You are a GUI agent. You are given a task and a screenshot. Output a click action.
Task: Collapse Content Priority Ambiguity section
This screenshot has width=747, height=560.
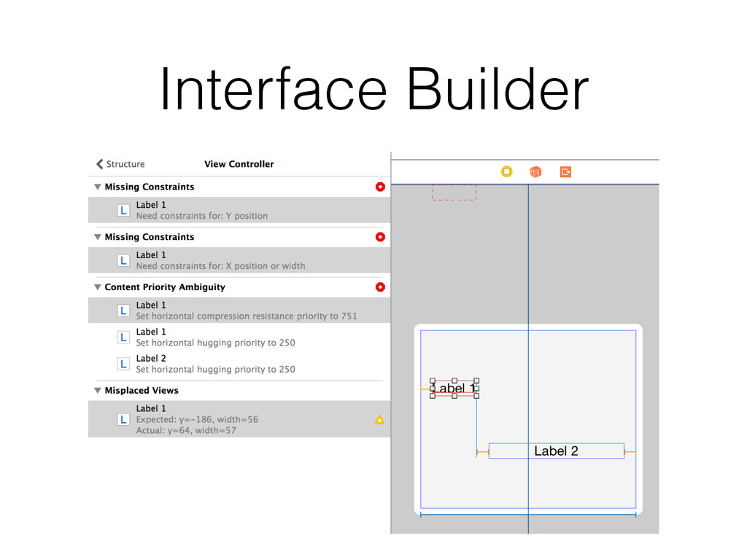click(98, 287)
